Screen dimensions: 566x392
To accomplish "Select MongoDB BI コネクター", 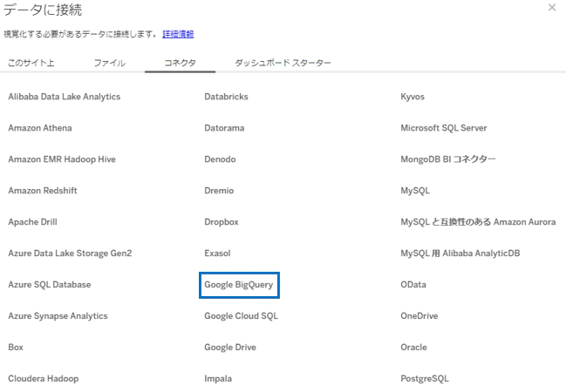I will (448, 159).
